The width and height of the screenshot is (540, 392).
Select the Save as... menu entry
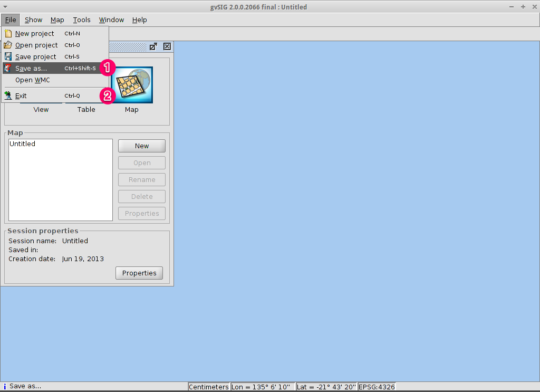55,68
